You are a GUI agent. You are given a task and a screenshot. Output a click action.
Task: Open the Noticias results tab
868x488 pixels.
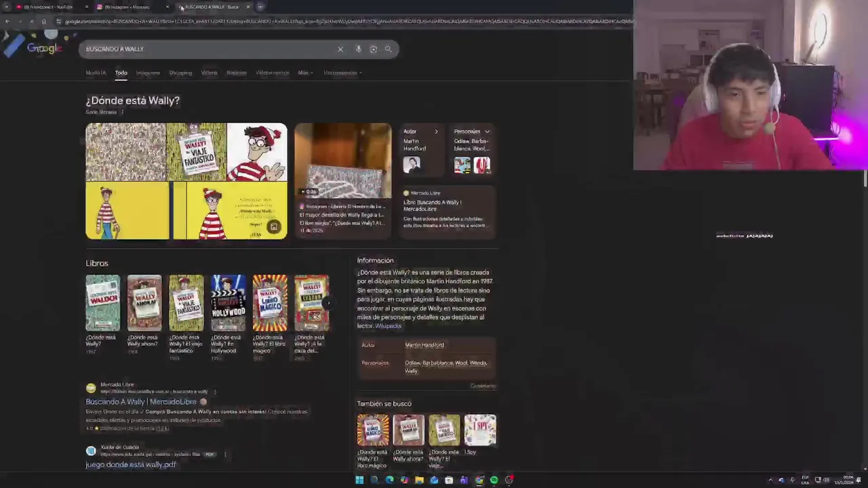click(x=237, y=73)
